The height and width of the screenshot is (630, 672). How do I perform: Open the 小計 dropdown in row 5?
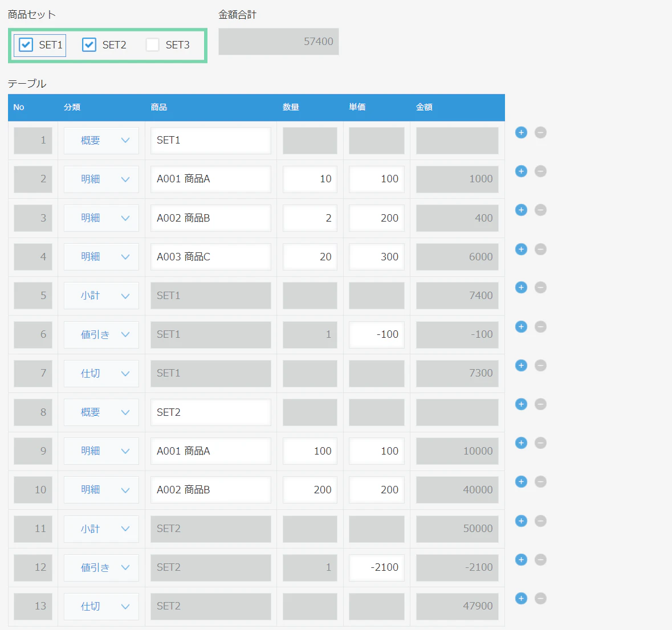click(101, 296)
